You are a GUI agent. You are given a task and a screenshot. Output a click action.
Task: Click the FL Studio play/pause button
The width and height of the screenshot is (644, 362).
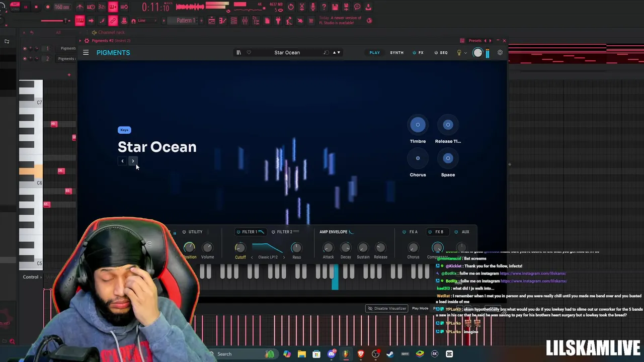click(25, 7)
